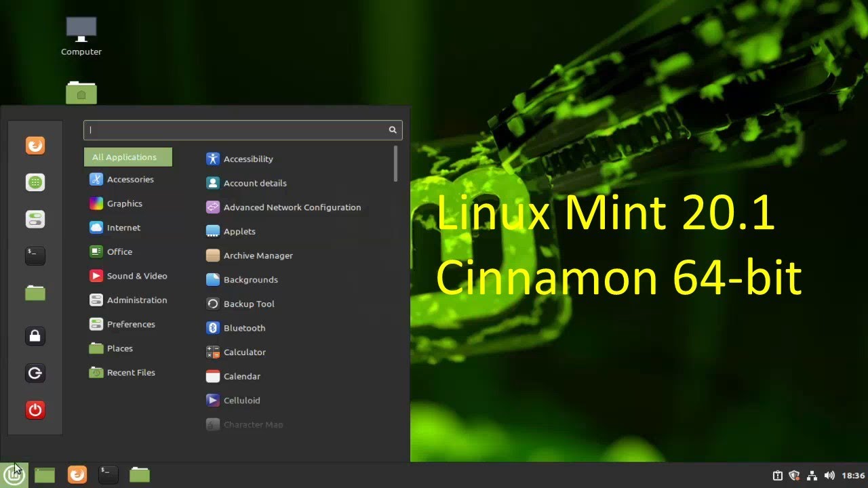Viewport: 868px width, 488px height.
Task: Click the Calendar icon
Action: [213, 376]
